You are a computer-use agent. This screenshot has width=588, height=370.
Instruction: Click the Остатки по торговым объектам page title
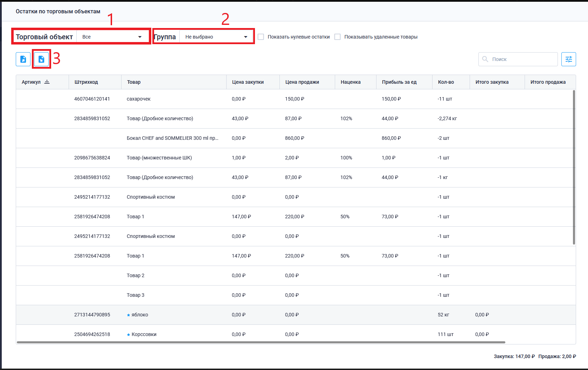58,12
